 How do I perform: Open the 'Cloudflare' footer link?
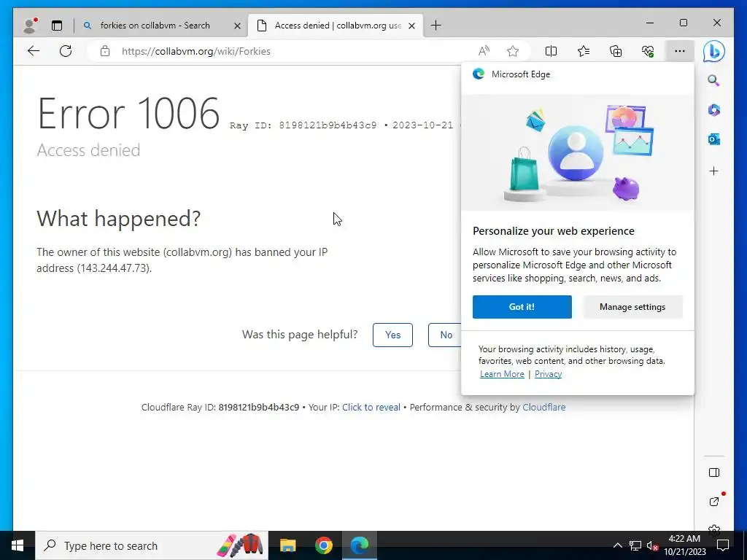click(x=544, y=407)
